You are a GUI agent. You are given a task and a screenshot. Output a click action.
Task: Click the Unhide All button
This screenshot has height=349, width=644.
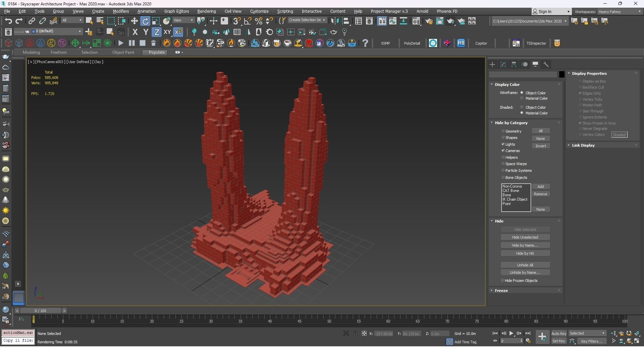click(x=525, y=265)
